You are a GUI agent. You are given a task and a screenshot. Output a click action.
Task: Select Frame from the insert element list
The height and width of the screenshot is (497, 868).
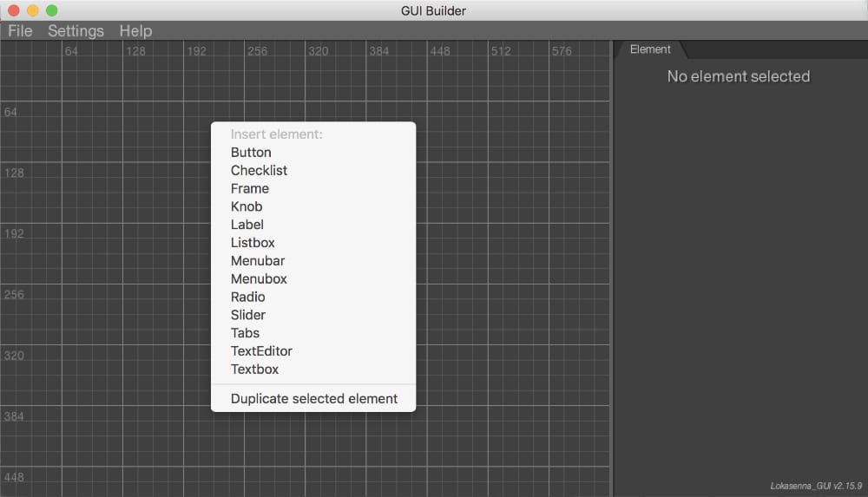tap(313, 188)
